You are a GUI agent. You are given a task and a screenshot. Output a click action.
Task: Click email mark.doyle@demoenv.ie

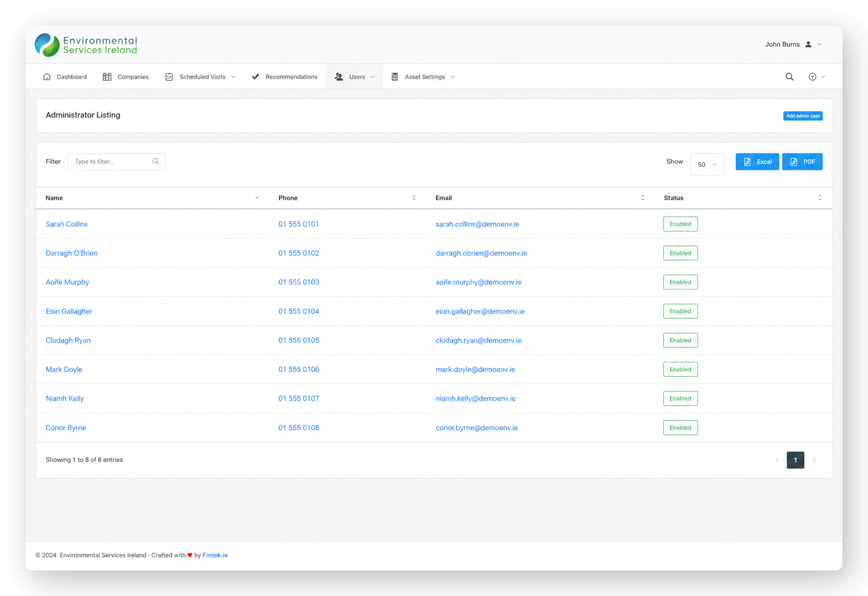click(x=475, y=369)
